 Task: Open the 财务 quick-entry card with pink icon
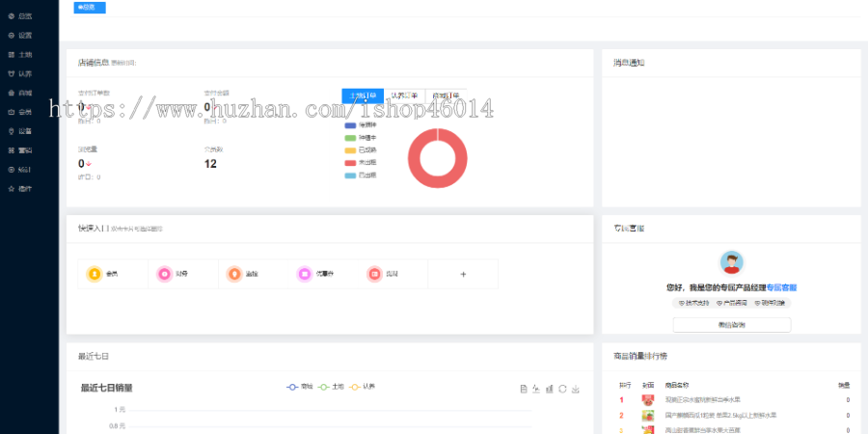(183, 274)
